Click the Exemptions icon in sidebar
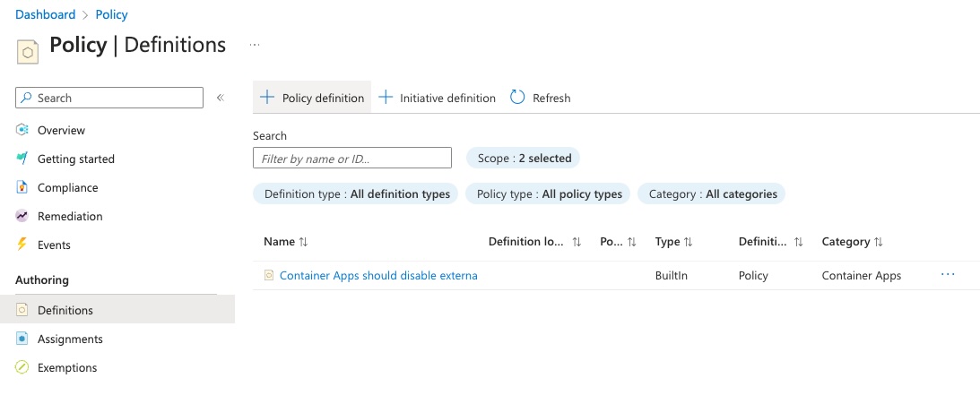This screenshot has height=404, width=980. tap(22, 367)
